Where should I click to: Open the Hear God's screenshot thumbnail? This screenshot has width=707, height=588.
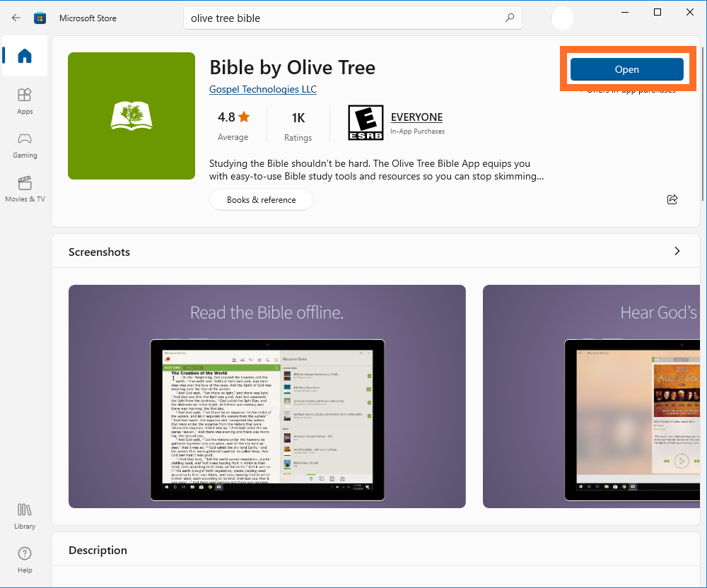(x=594, y=396)
